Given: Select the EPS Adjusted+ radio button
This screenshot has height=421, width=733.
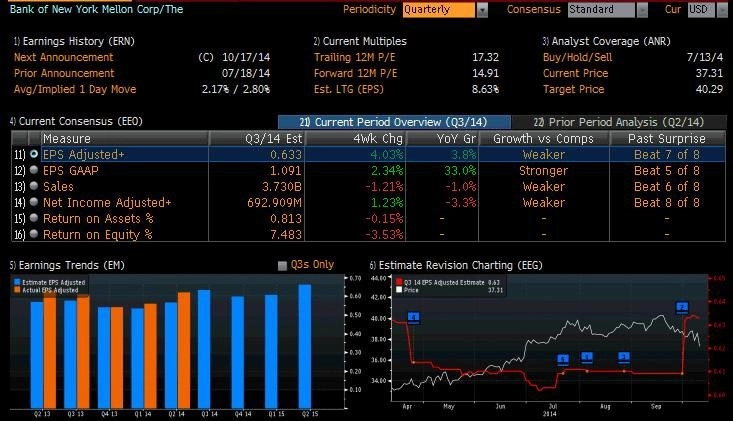Looking at the screenshot, I should (34, 154).
